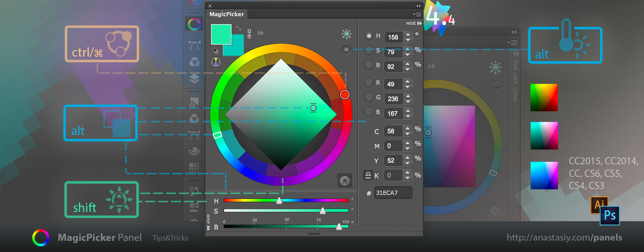
Task: Click the color temperature icon under the swatches
Action: click(x=216, y=62)
